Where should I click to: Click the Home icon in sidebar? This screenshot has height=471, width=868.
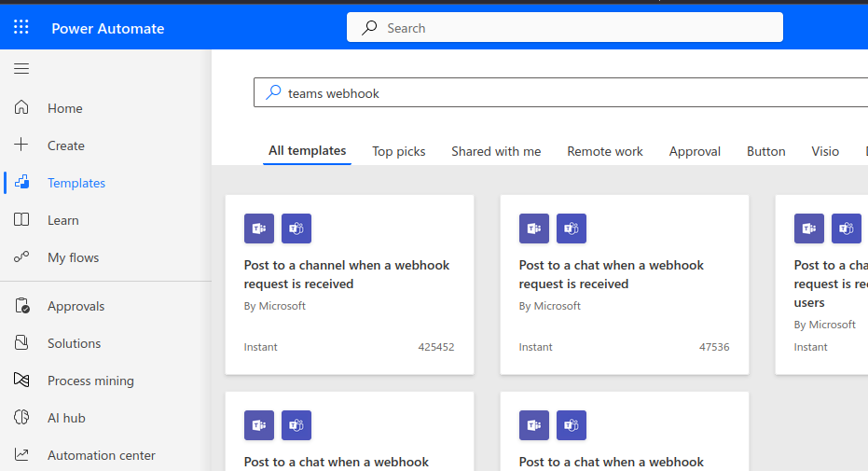pos(21,108)
